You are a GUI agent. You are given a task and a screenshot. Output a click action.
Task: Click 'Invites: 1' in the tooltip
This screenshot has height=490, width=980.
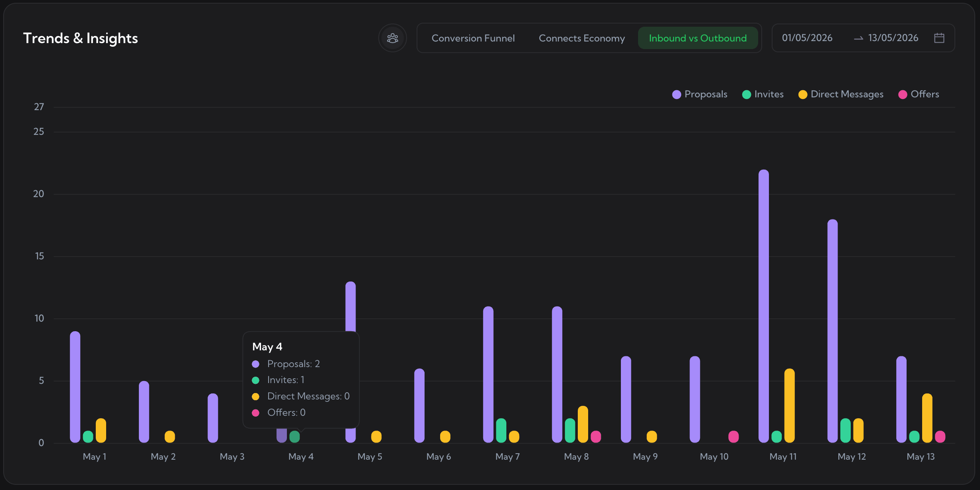286,380
